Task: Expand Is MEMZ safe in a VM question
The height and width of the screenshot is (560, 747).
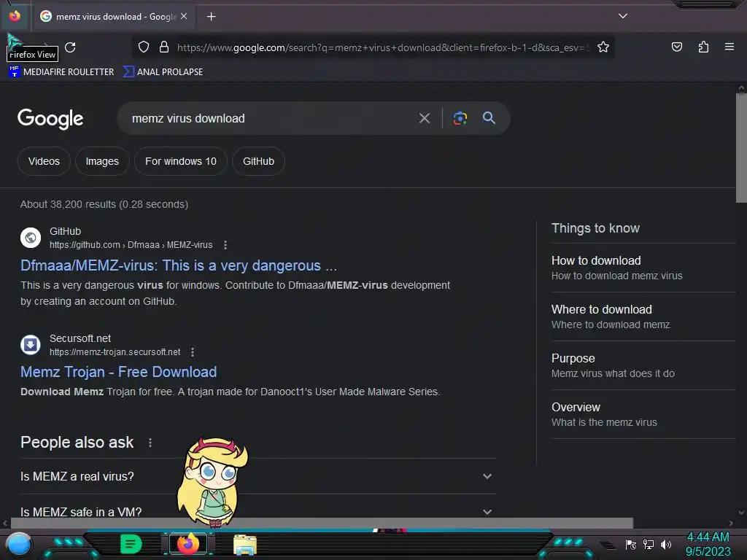Action: point(258,511)
